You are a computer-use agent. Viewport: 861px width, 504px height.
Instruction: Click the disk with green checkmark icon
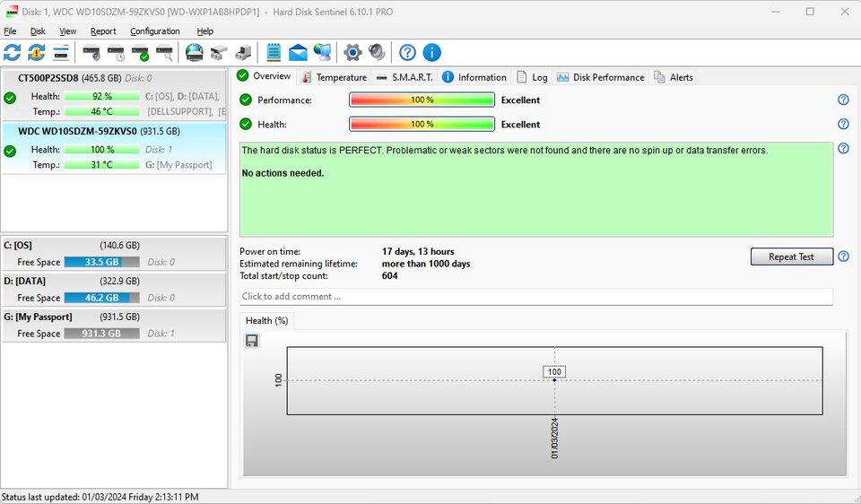coord(140,53)
